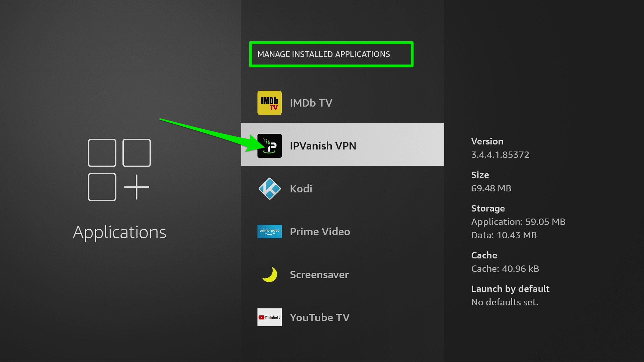Click the Storage usage information panel
The image size is (644, 362).
tap(519, 222)
